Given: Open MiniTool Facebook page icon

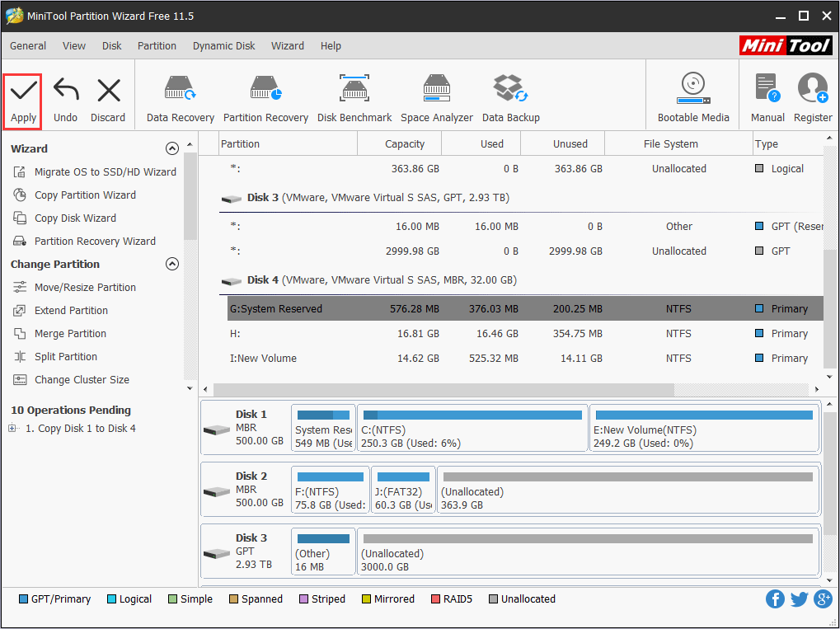Looking at the screenshot, I should pyautogui.click(x=775, y=599).
